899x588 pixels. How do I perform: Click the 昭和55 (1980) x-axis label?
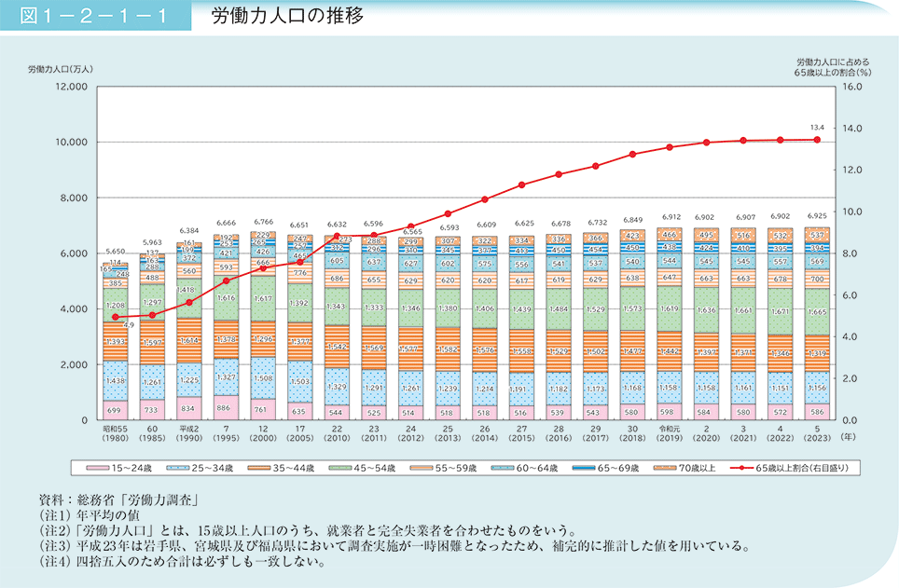114,435
